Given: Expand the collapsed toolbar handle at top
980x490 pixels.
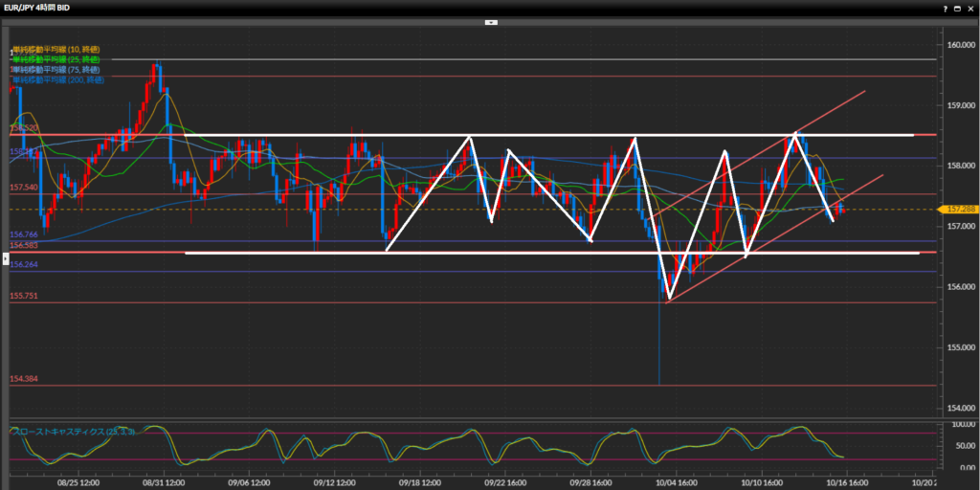Looking at the screenshot, I should pos(490,20).
